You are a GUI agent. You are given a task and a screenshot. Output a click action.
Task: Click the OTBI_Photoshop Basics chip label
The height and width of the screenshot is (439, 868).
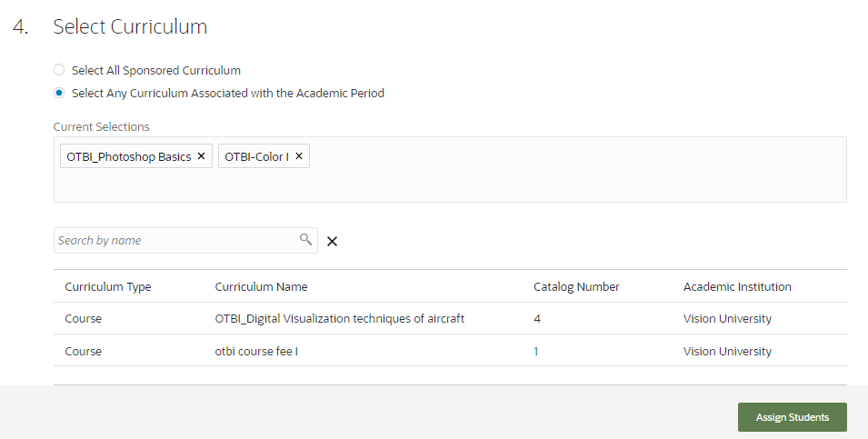tap(129, 156)
